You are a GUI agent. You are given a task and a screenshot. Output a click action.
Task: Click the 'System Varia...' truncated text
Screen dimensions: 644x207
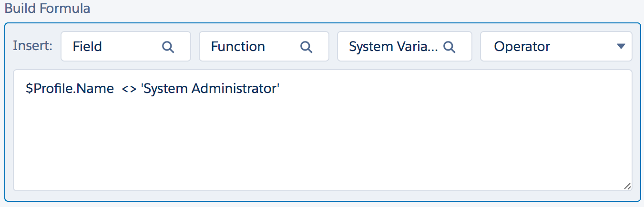pyautogui.click(x=393, y=46)
